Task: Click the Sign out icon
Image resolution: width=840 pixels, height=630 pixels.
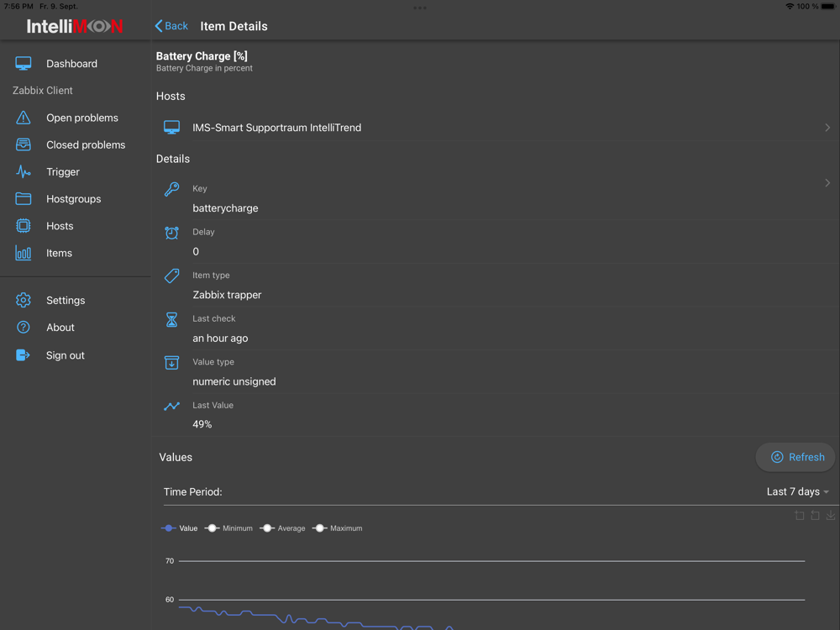Action: click(23, 355)
